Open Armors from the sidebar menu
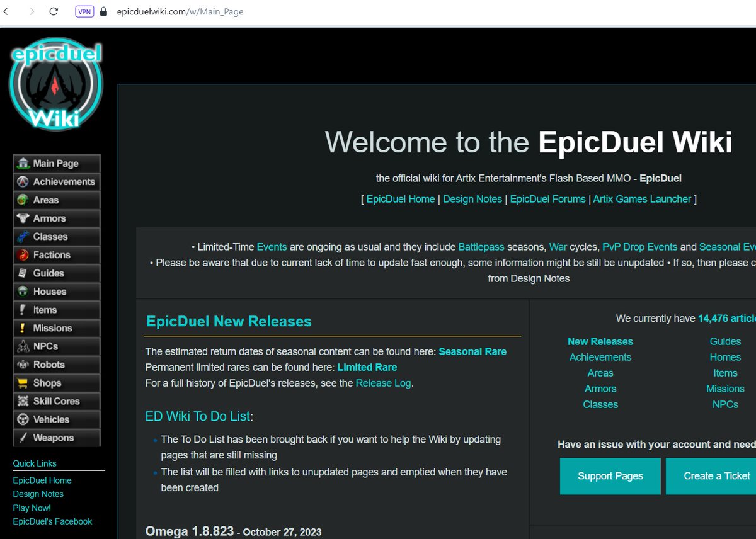This screenshot has height=539, width=756. click(57, 218)
